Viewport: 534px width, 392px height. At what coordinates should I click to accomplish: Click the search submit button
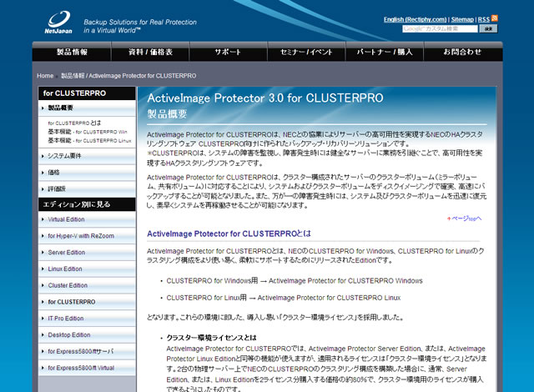coord(488,29)
